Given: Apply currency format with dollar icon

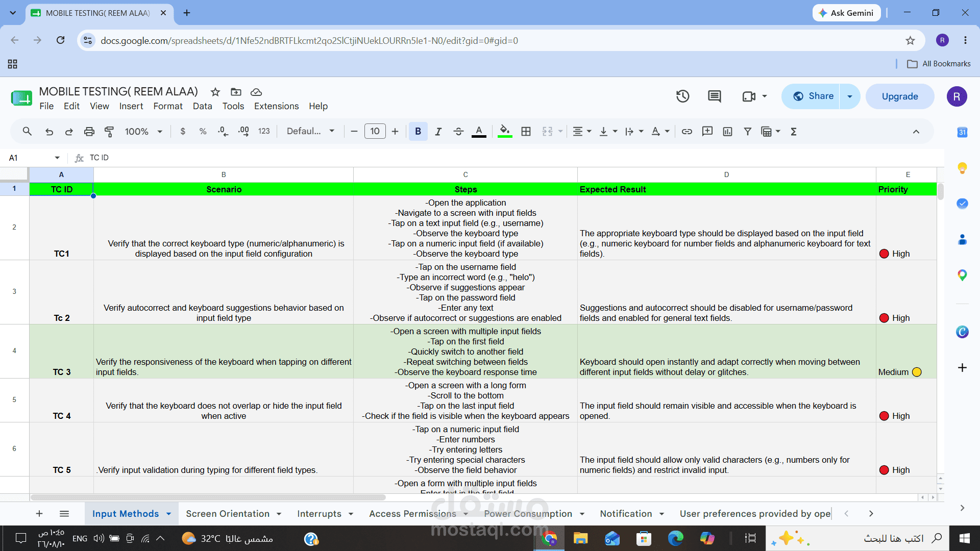Looking at the screenshot, I should click(x=183, y=132).
